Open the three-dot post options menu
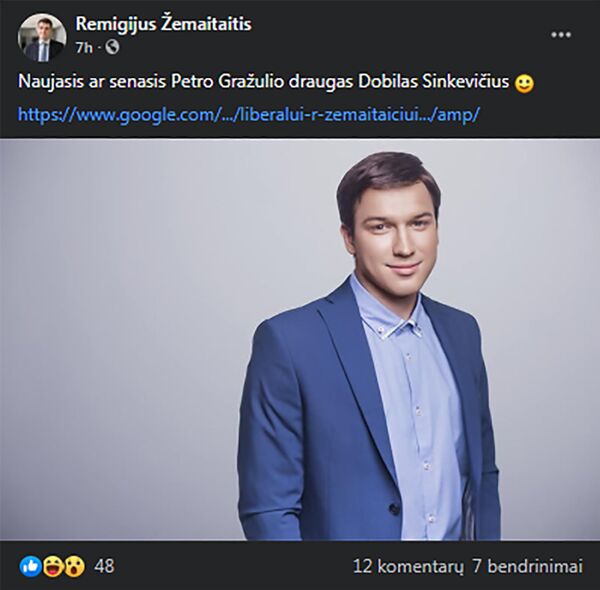 tap(561, 35)
